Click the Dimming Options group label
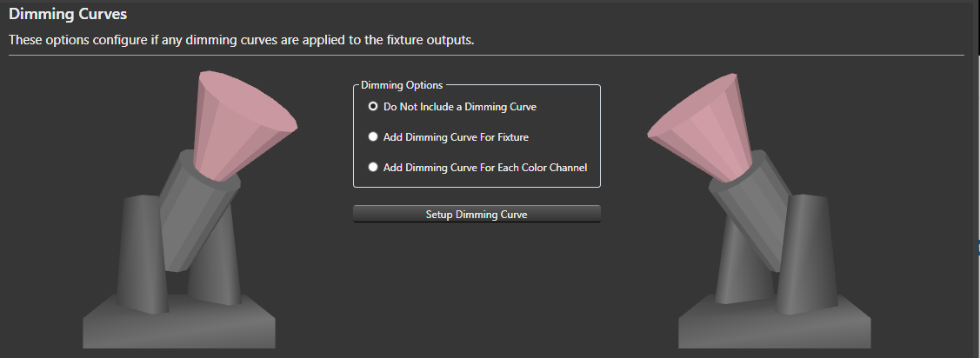The height and width of the screenshot is (358, 980). pyautogui.click(x=402, y=85)
